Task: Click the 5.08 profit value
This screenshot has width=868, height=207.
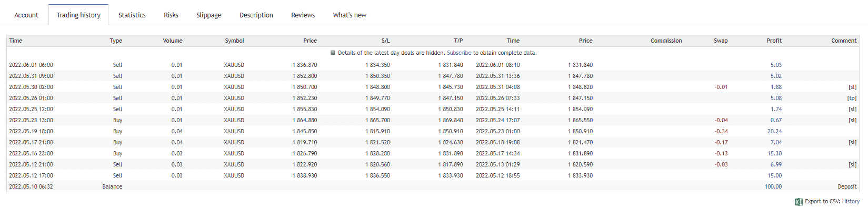Action: coord(776,98)
